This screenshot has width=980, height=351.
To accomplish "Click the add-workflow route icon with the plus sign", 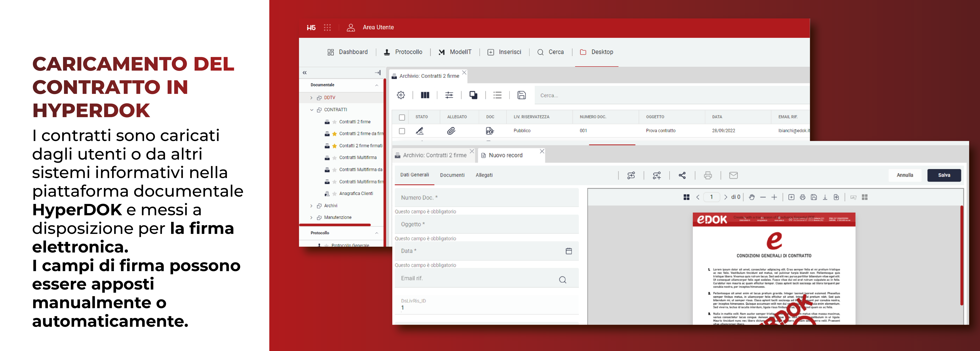I will (657, 175).
